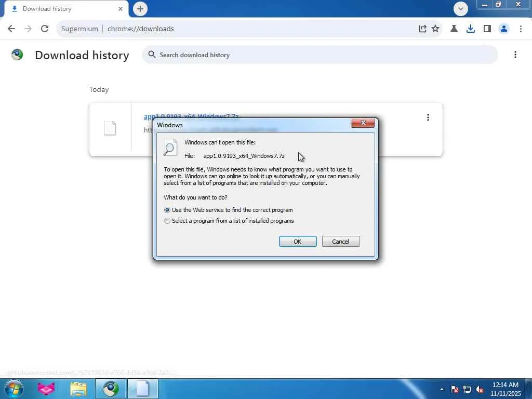Cancel the Windows open file dialog
Image resolution: width=532 pixels, height=399 pixels.
click(341, 242)
